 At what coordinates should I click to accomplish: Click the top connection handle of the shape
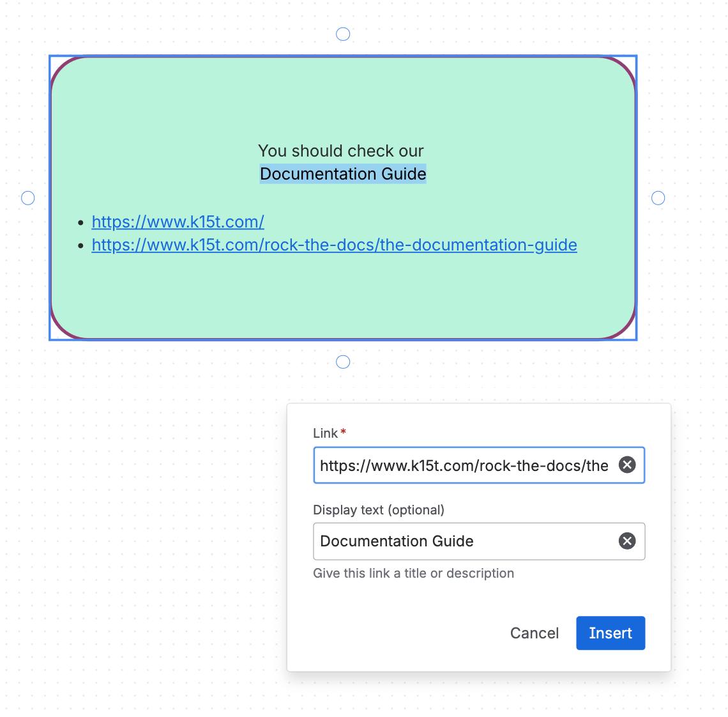tap(343, 34)
